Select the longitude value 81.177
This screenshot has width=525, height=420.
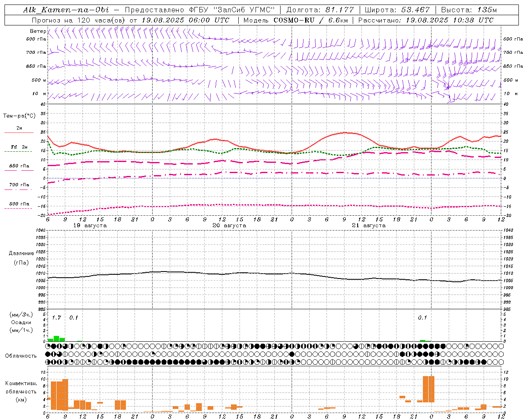(x=340, y=10)
